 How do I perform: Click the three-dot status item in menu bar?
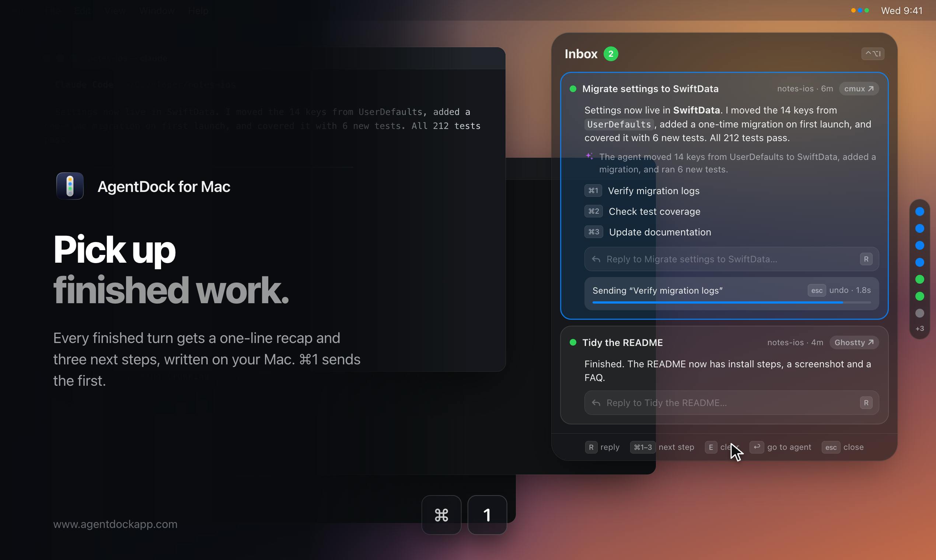tap(860, 11)
